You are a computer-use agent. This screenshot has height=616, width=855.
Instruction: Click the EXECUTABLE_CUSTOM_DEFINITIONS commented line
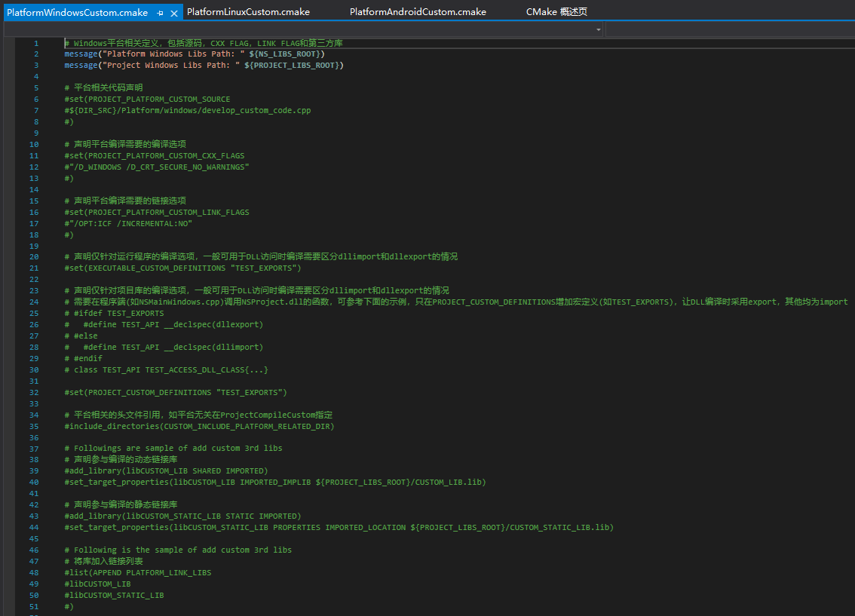pos(182,268)
